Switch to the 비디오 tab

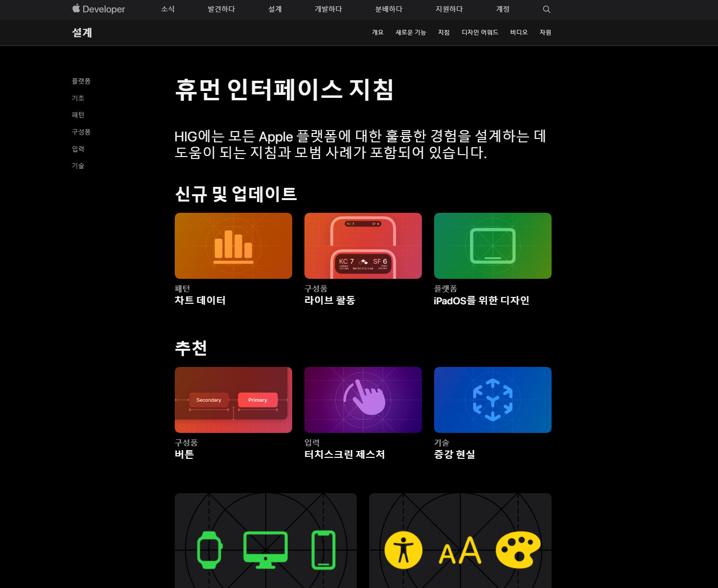519,32
